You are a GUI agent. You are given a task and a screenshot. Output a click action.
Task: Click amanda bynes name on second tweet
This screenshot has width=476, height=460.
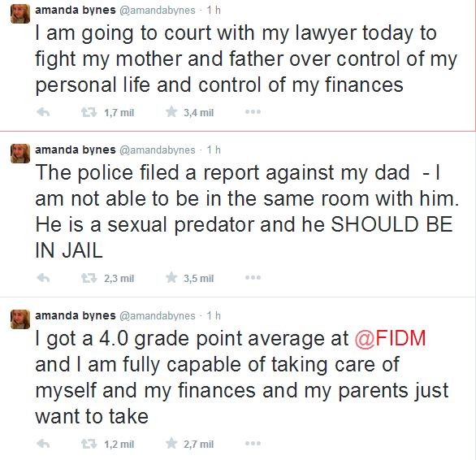click(x=76, y=150)
